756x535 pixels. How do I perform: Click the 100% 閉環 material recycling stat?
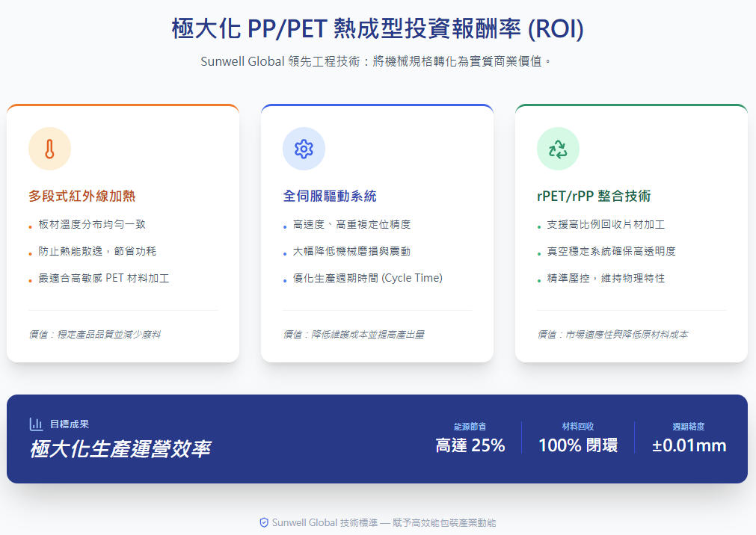pos(578,446)
